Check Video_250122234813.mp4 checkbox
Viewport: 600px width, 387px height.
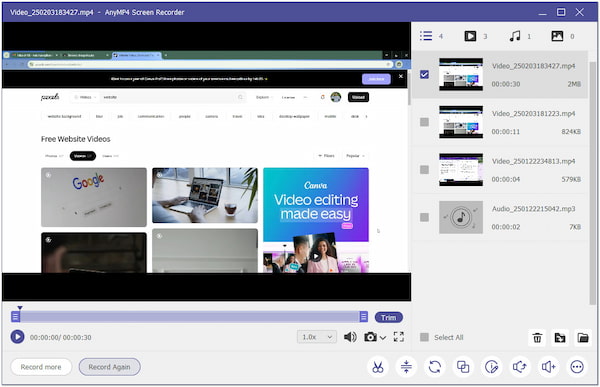pyautogui.click(x=424, y=170)
